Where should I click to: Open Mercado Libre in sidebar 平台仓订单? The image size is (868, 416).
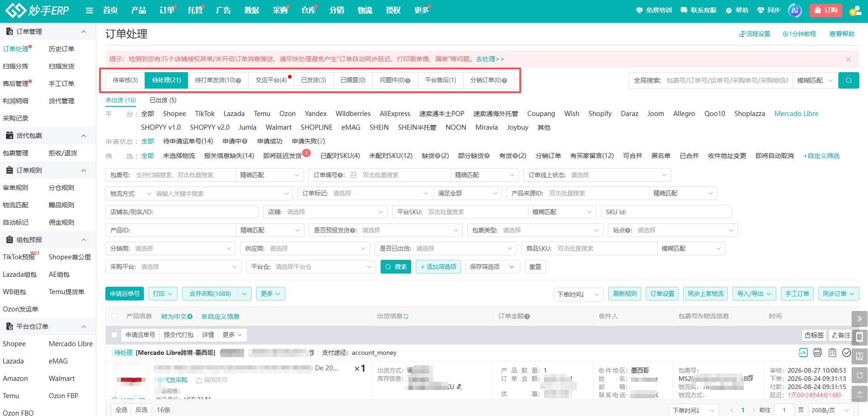71,344
